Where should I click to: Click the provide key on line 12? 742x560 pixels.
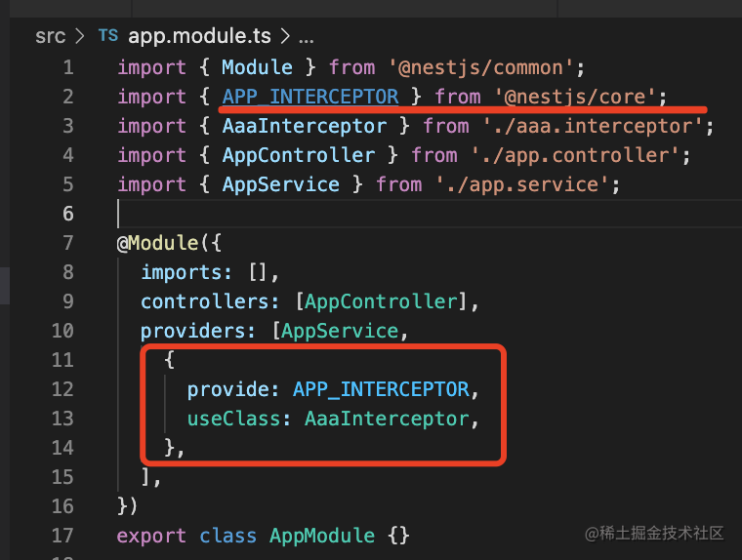coord(227,389)
